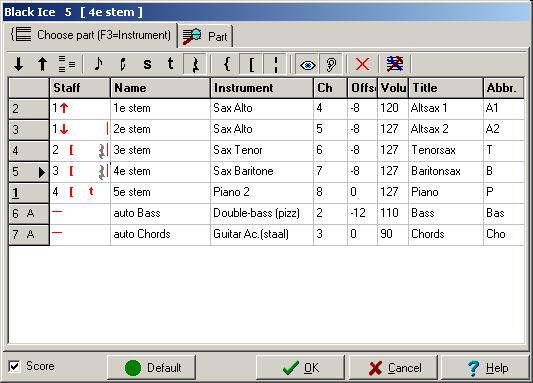Select row header 6 A for auto Bass
The width and height of the screenshot is (533, 383).
(29, 214)
